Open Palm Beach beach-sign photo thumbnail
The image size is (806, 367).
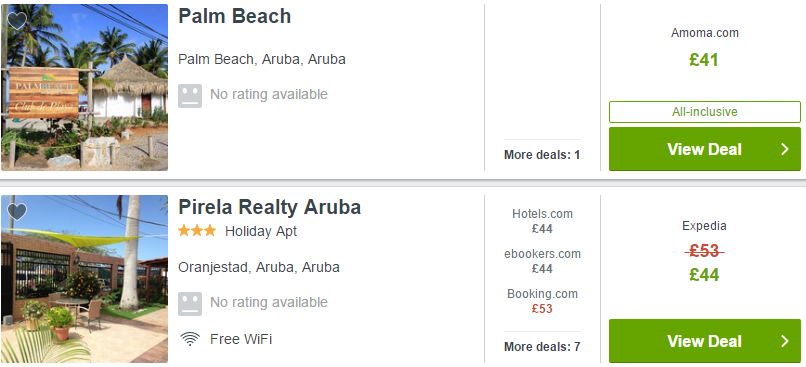(84, 87)
